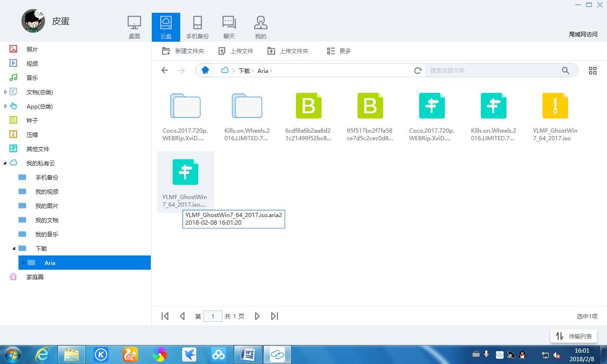Select the yellow YLMF_GhostWin7 iso archive
Image resolution: width=607 pixels, height=364 pixels.
(x=555, y=106)
